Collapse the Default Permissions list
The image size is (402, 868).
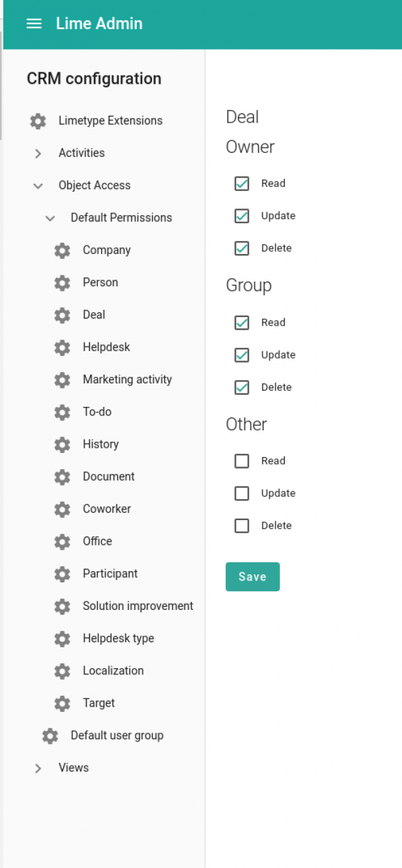[x=50, y=218]
